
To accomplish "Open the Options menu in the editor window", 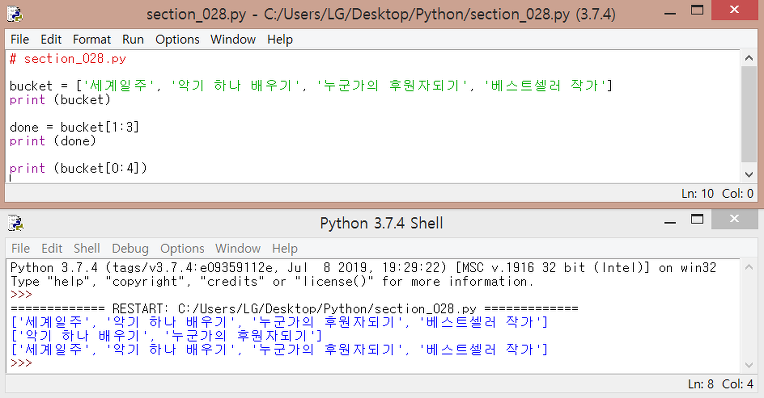I will coord(177,39).
